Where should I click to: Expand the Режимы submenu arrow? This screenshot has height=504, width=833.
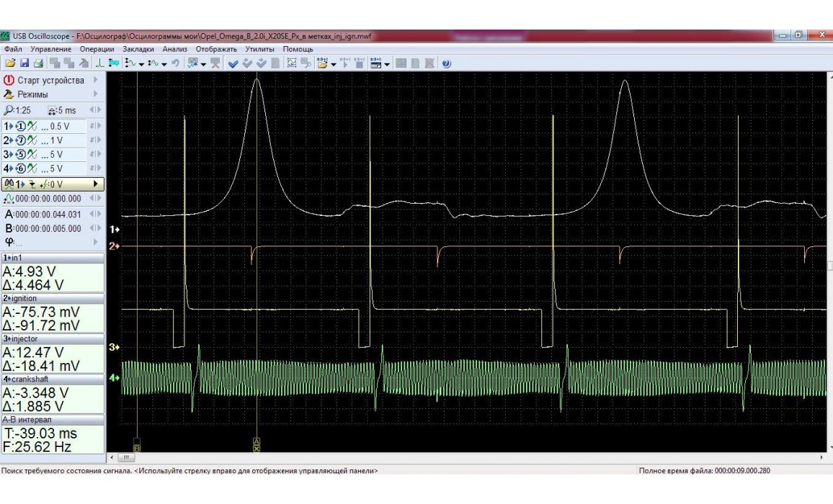(95, 94)
